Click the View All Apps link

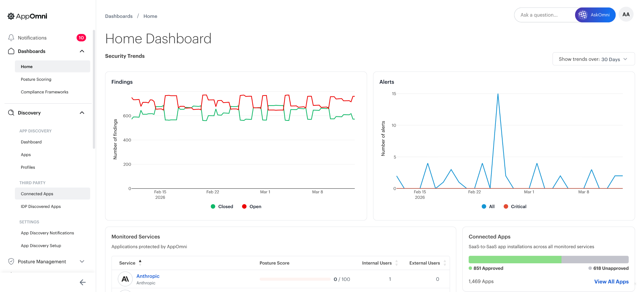[x=611, y=281]
